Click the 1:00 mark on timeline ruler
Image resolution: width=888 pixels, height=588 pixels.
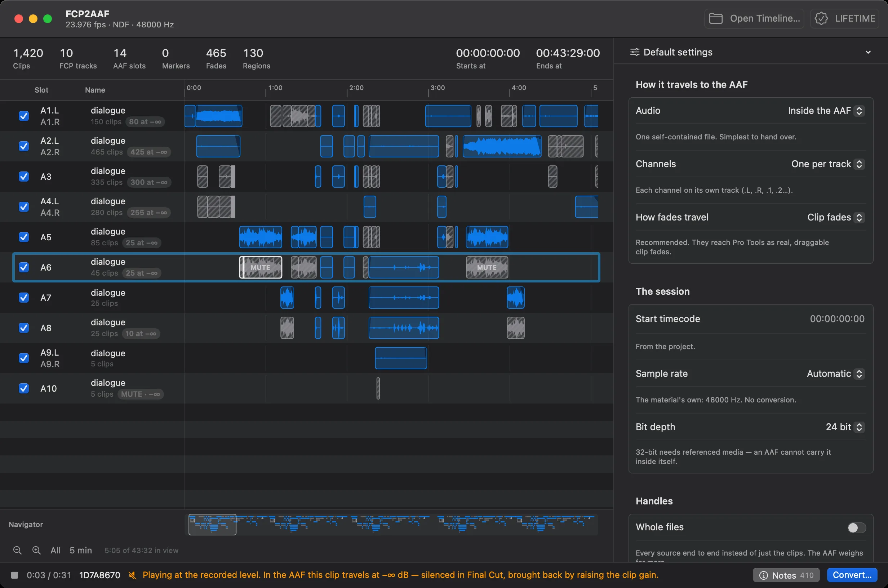(275, 88)
